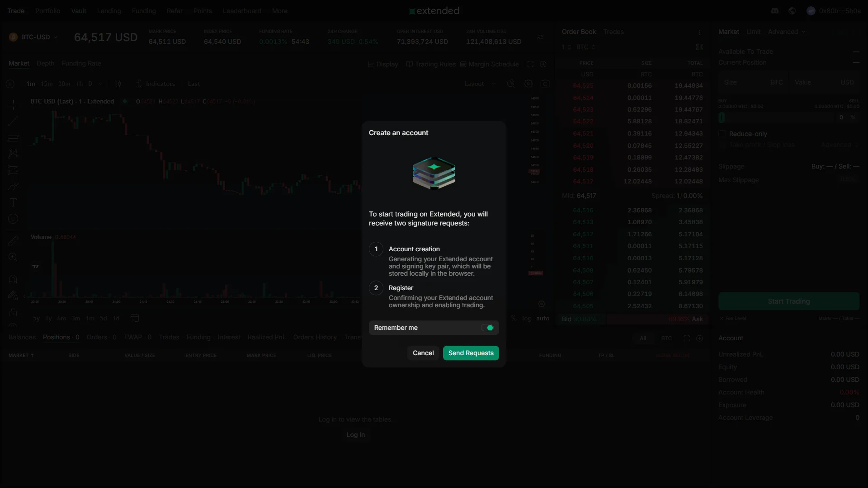Open the market stats settings sliders icon

541,37
